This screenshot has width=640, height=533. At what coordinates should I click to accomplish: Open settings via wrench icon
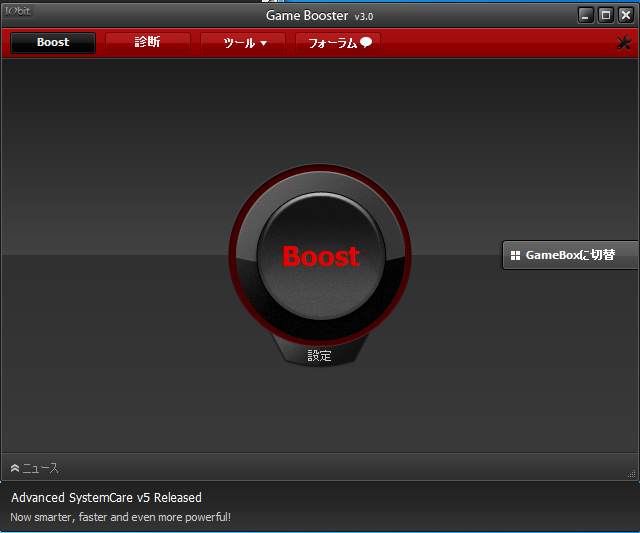coord(624,43)
